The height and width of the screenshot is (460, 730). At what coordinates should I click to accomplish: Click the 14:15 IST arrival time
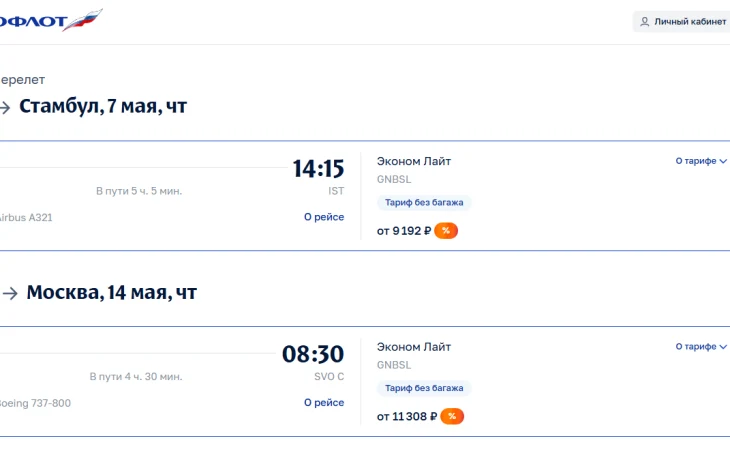[x=318, y=169]
